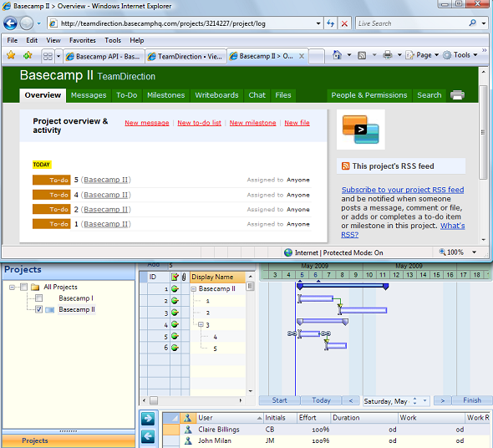493x448 pixels.
Task: Click the IE Print toolbar icon
Action: (388, 55)
